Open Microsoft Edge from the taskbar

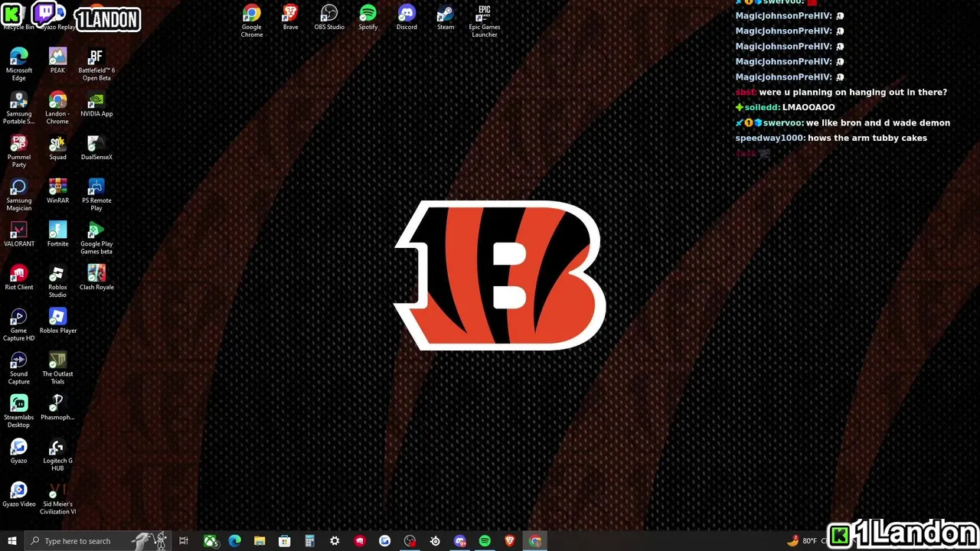(234, 541)
